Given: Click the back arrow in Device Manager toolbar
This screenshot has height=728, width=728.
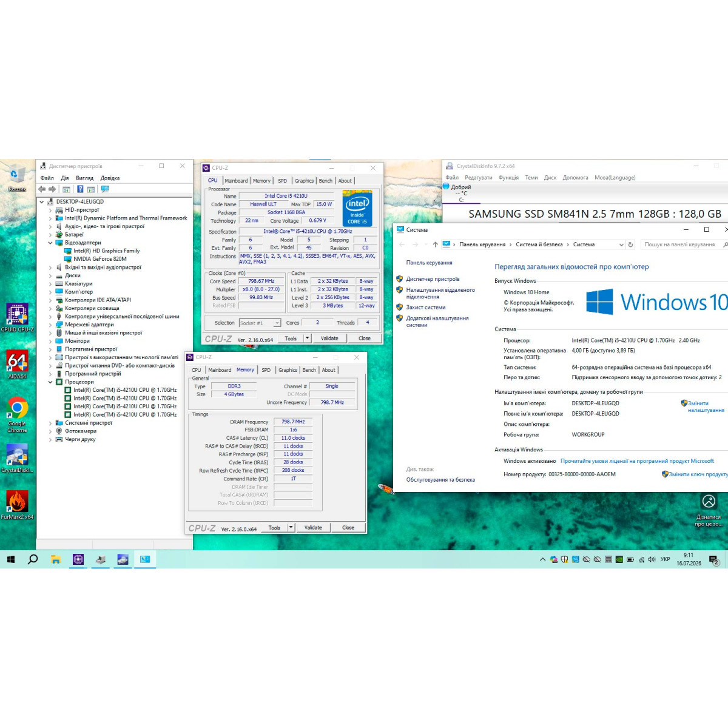Looking at the screenshot, I should coord(42,189).
